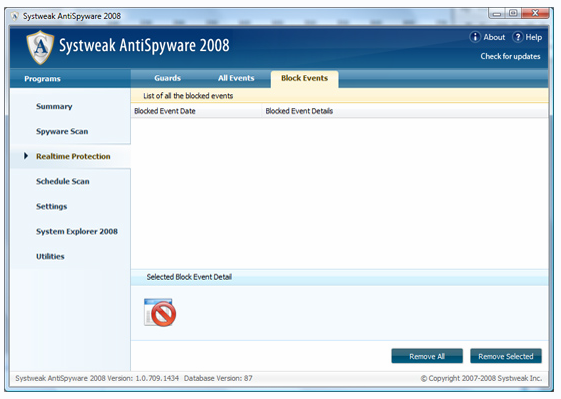Open the Utilities section
Image resolution: width=561 pixels, height=399 pixels.
coord(50,257)
